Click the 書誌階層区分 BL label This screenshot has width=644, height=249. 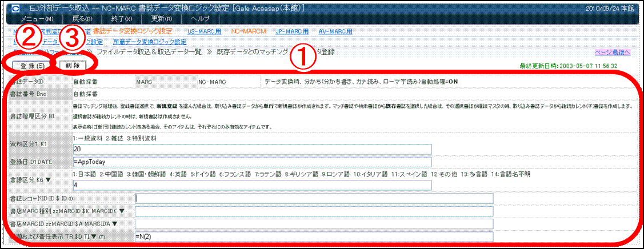point(33,116)
